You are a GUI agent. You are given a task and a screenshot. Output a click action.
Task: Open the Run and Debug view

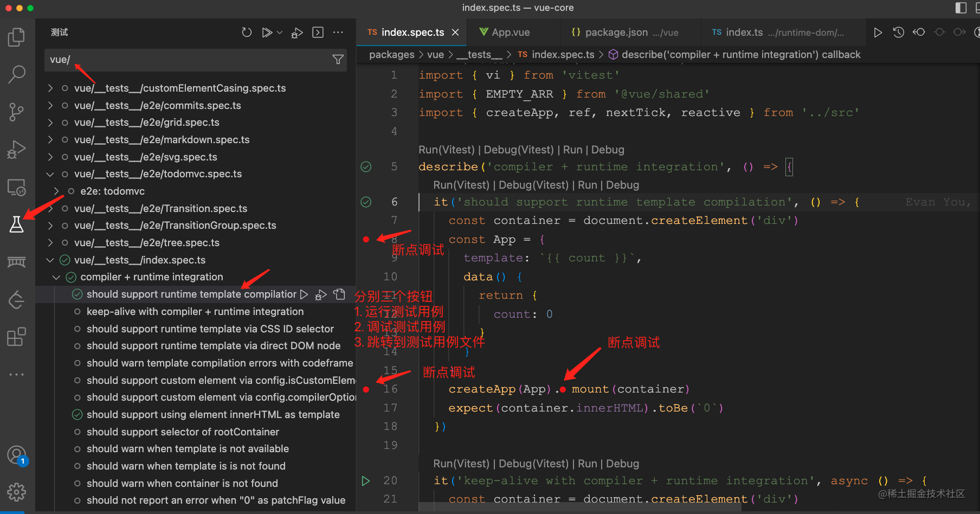(x=16, y=149)
